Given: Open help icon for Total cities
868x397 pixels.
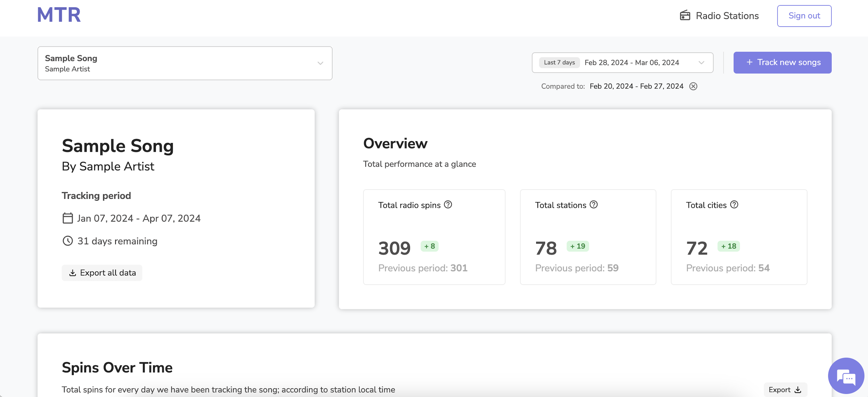Looking at the screenshot, I should click(734, 205).
